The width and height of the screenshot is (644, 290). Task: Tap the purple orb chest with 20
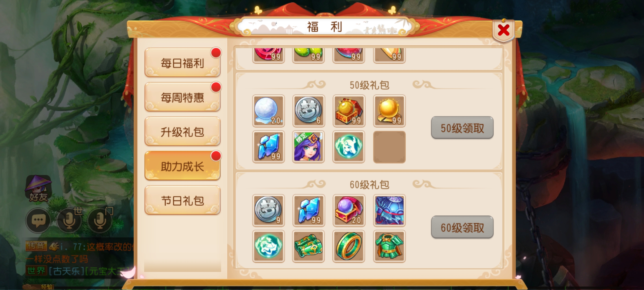tap(349, 211)
